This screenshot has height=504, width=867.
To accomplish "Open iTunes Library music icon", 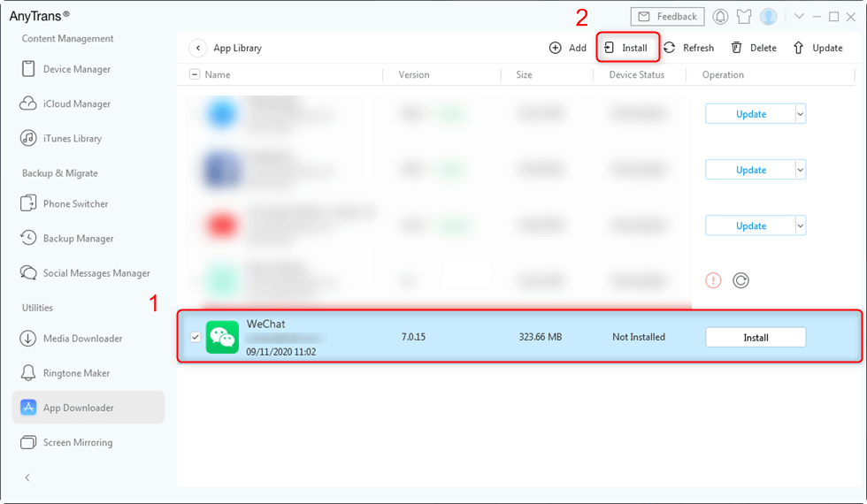I will tap(28, 138).
